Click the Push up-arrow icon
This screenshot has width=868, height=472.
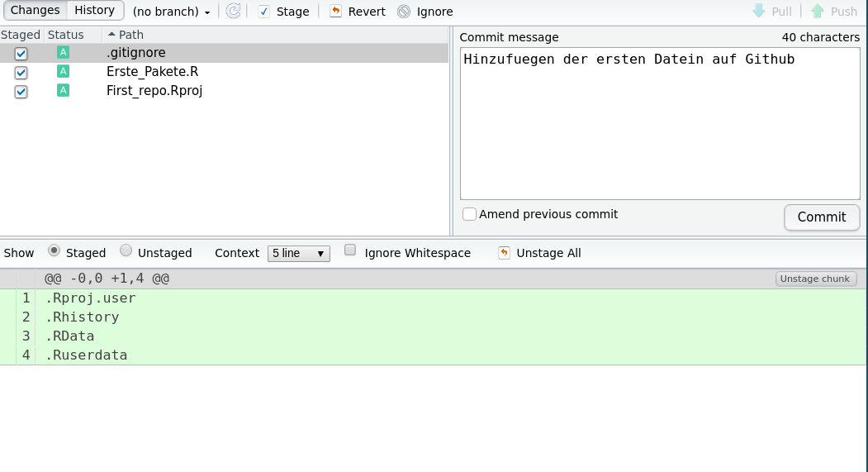pos(818,12)
